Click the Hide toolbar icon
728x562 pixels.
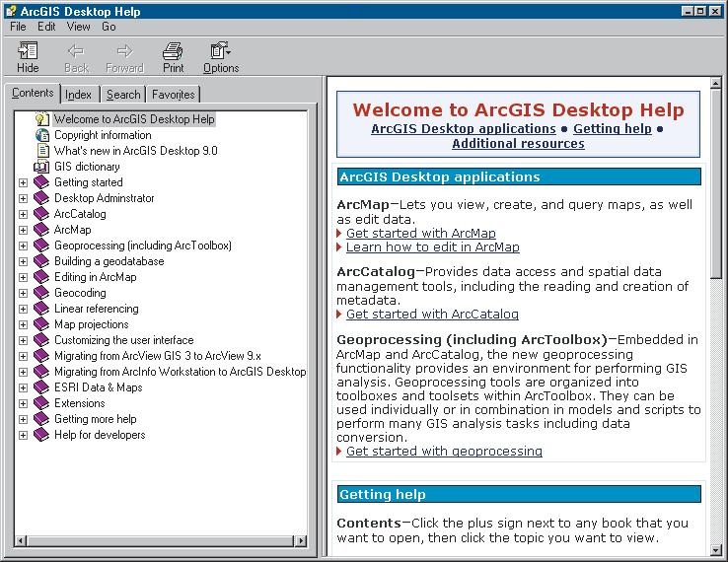pos(28,50)
